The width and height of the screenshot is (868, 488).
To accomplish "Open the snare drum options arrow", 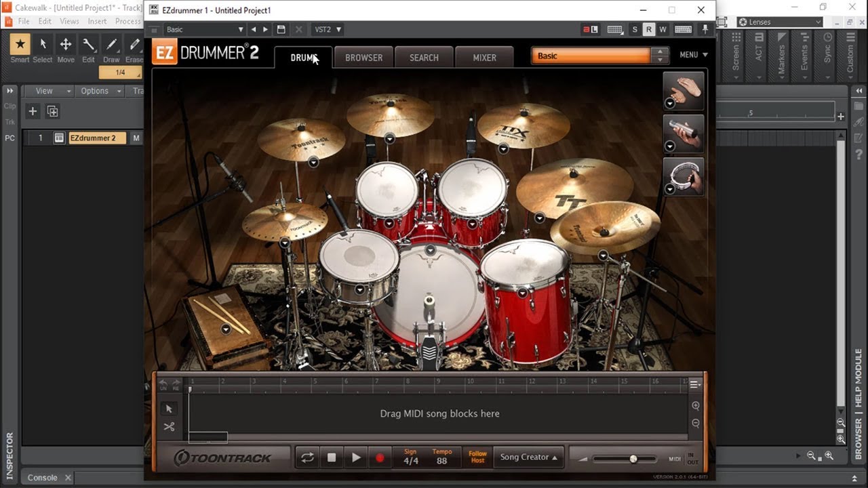I will coord(359,289).
